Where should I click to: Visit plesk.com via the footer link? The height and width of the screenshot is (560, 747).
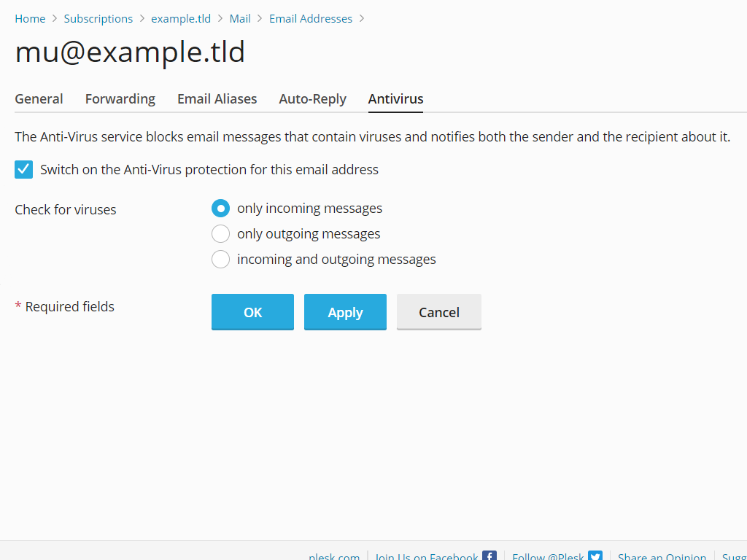[x=334, y=556]
